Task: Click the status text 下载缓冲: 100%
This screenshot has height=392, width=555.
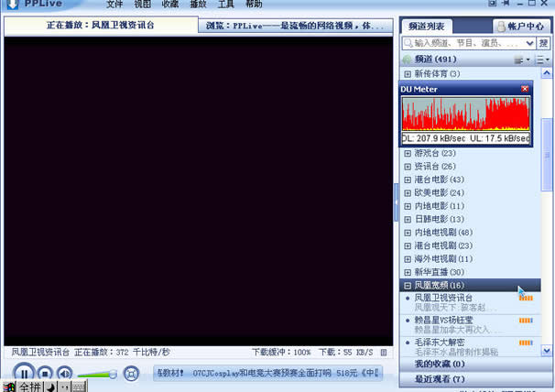Action: [281, 353]
